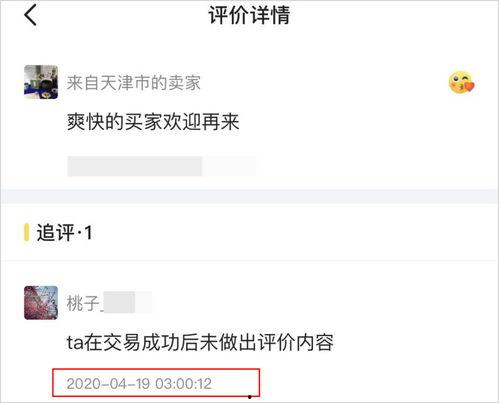Tap the gray blurred bar under seller review
Image resolution: width=499 pixels, height=403 pixels.
point(162,166)
